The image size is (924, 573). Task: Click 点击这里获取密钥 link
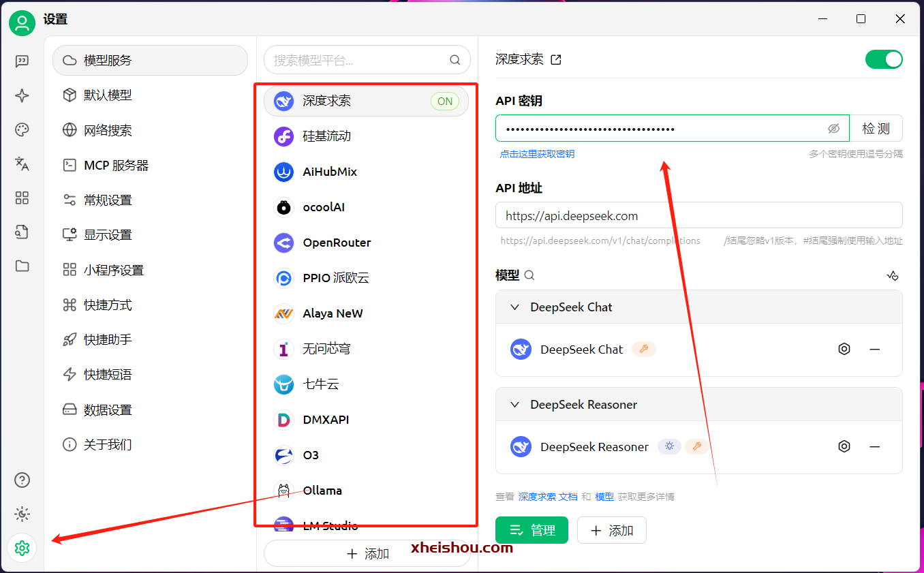pos(537,154)
